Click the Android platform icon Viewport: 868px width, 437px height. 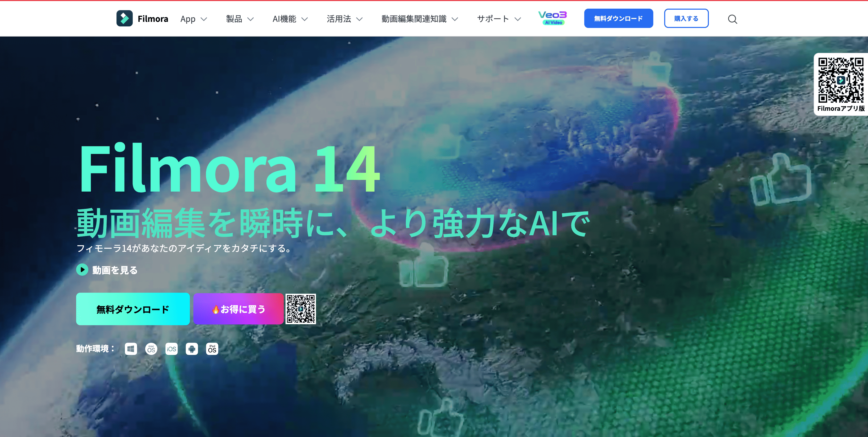(192, 349)
